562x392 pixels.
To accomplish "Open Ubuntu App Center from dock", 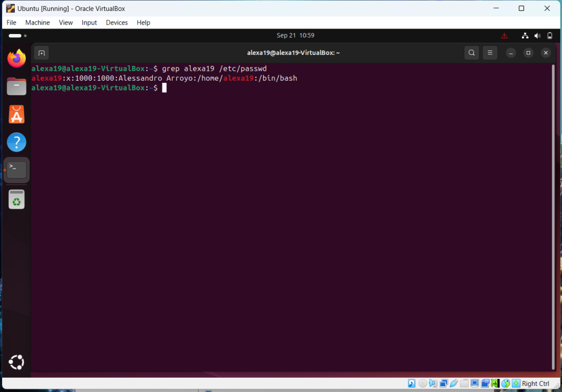I will (16, 114).
